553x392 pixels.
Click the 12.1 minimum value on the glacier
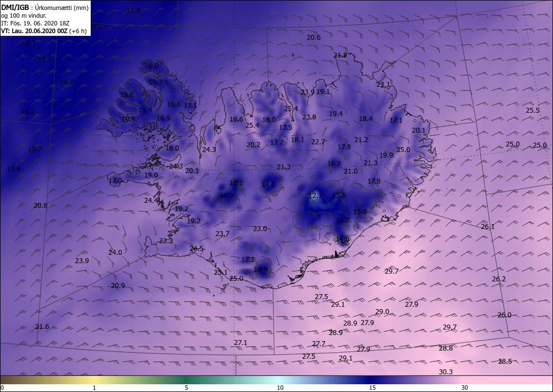click(315, 196)
